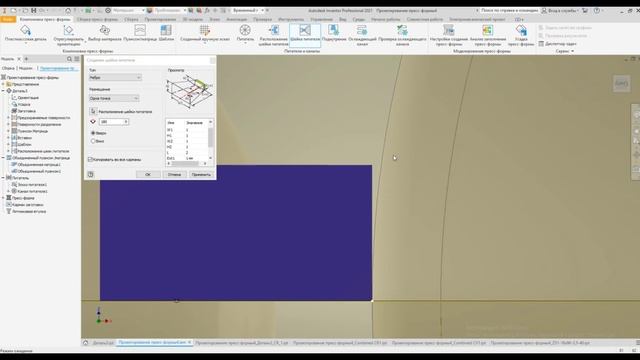The height and width of the screenshot is (360, 640).
Task: Toggle Копировать во все карманы checkbox
Action: pyautogui.click(x=91, y=160)
